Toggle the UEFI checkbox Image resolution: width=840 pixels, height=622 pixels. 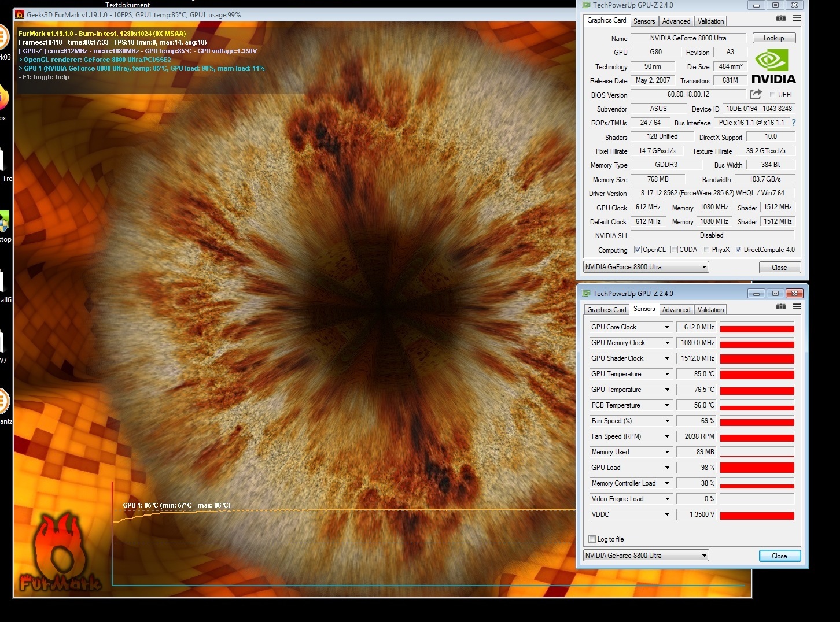[772, 95]
